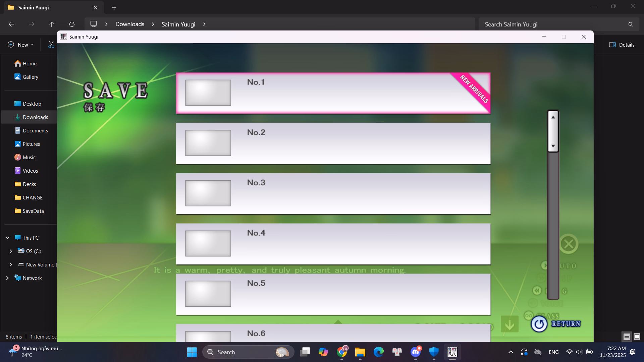The image size is (644, 362).
Task: Open the SaveData folder in sidebar
Action: click(x=33, y=211)
